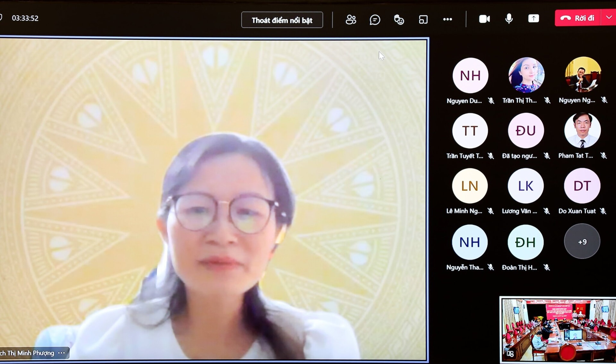Open options ellipsis next to Thị Minh Phượng
616x364 pixels.
(62, 353)
